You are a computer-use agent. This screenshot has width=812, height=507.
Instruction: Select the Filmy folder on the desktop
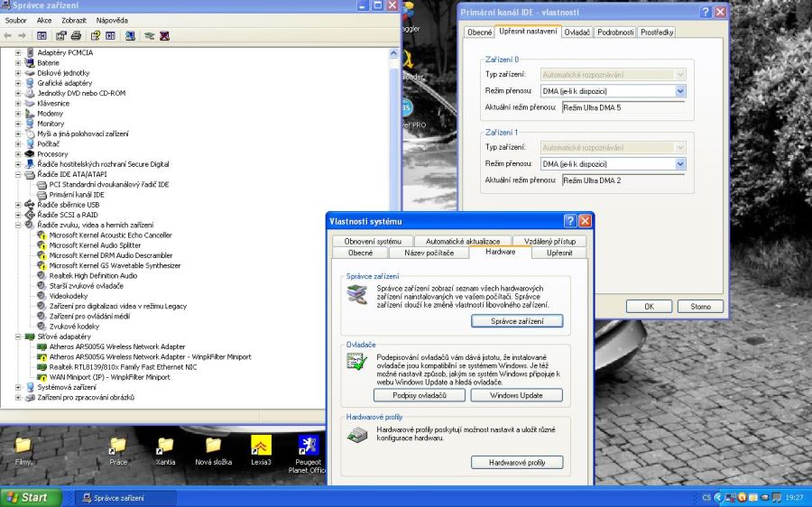pyautogui.click(x=23, y=448)
